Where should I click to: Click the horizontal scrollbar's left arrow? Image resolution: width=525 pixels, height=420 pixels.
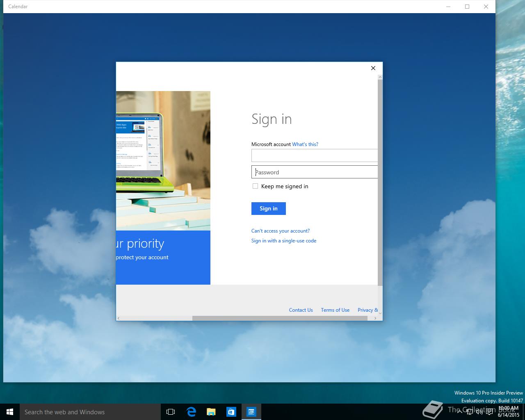click(x=119, y=318)
